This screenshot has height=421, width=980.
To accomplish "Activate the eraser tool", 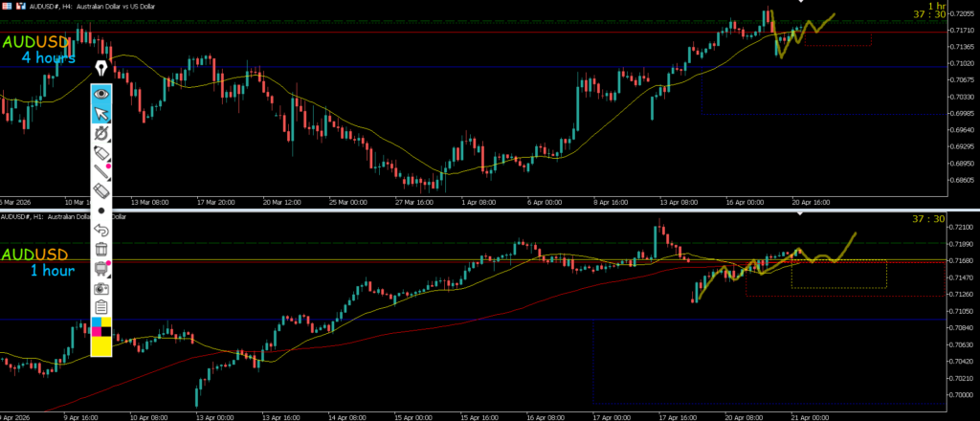I will click(x=101, y=190).
